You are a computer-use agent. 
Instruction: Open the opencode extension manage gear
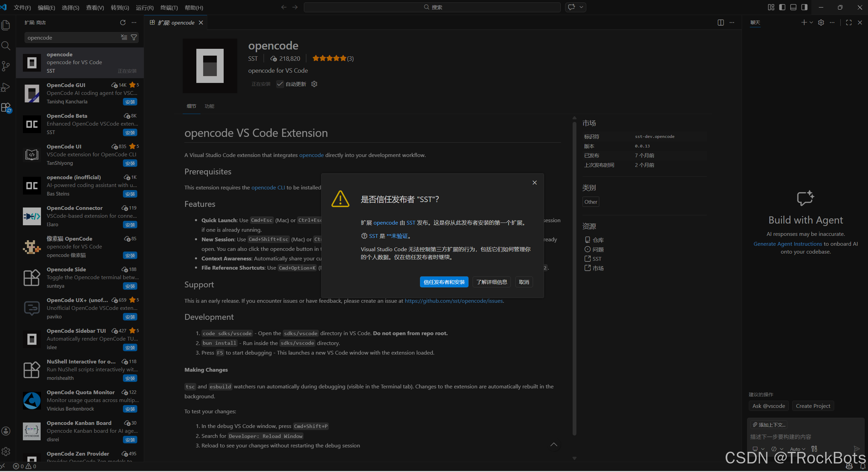click(314, 84)
